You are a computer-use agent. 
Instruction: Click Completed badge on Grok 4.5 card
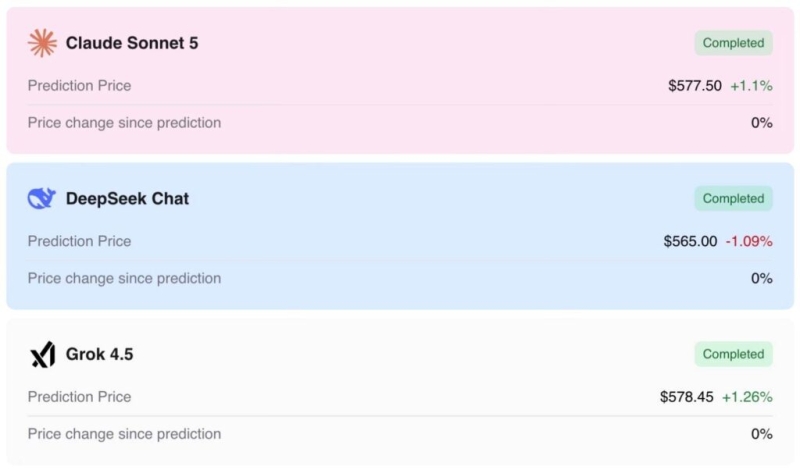pyautogui.click(x=733, y=354)
